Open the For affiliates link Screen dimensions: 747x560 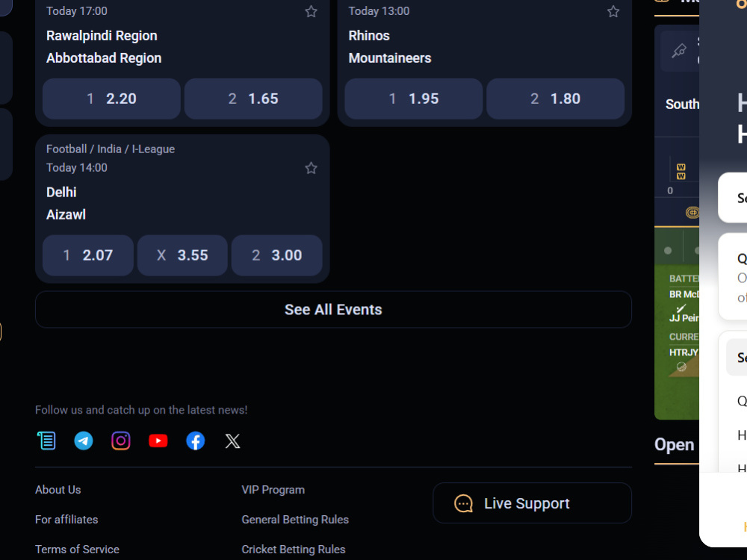(x=66, y=520)
